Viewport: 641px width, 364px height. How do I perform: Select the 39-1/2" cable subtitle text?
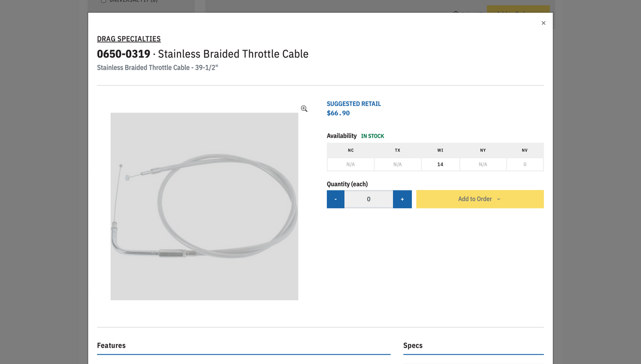click(x=157, y=68)
